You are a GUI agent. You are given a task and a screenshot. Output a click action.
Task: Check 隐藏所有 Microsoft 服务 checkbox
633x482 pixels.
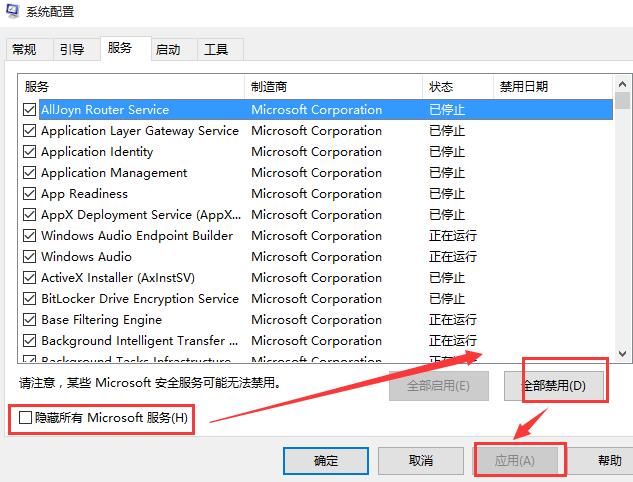click(25, 417)
